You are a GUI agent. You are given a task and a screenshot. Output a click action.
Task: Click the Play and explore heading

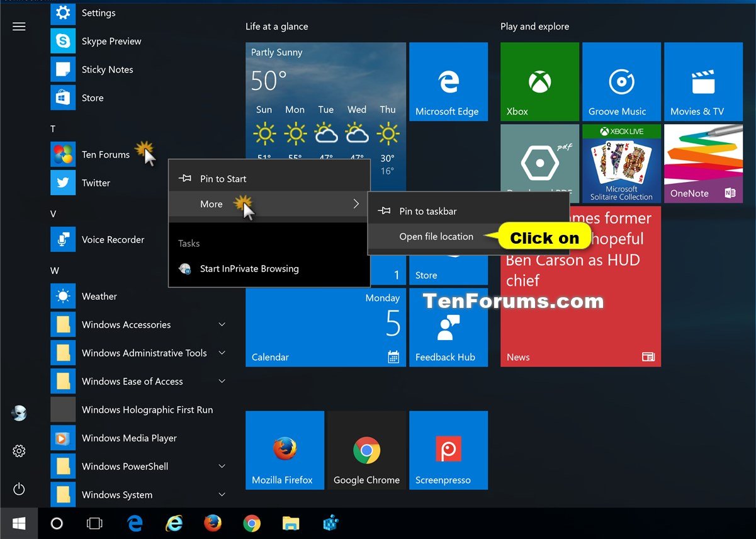tap(534, 26)
